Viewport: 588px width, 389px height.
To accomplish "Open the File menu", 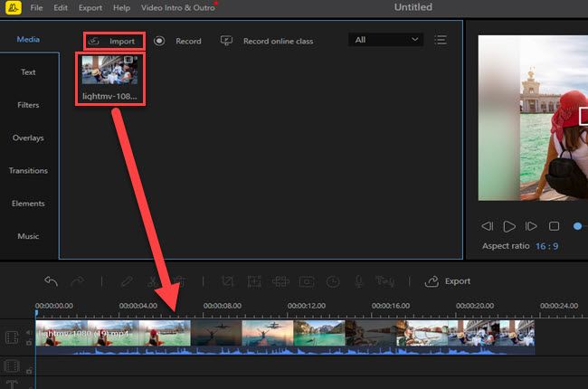I will pos(36,7).
